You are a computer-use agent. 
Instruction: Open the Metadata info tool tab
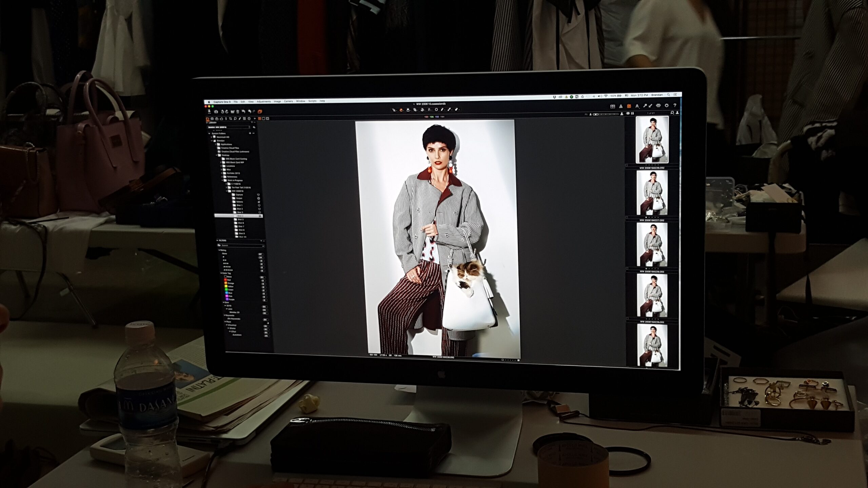click(x=249, y=119)
